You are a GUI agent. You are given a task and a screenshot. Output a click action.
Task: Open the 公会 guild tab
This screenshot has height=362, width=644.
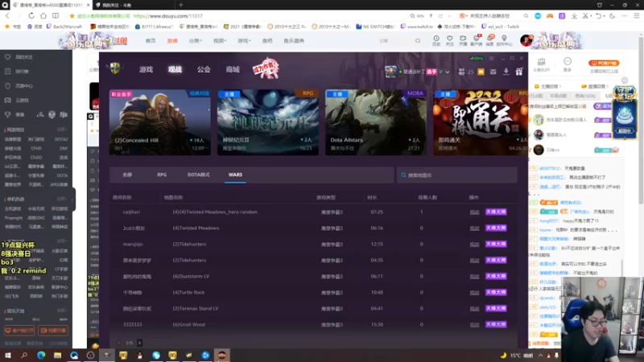pos(204,69)
